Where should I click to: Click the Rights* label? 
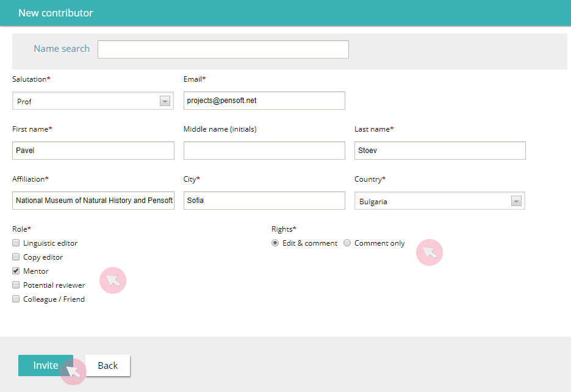[284, 229]
